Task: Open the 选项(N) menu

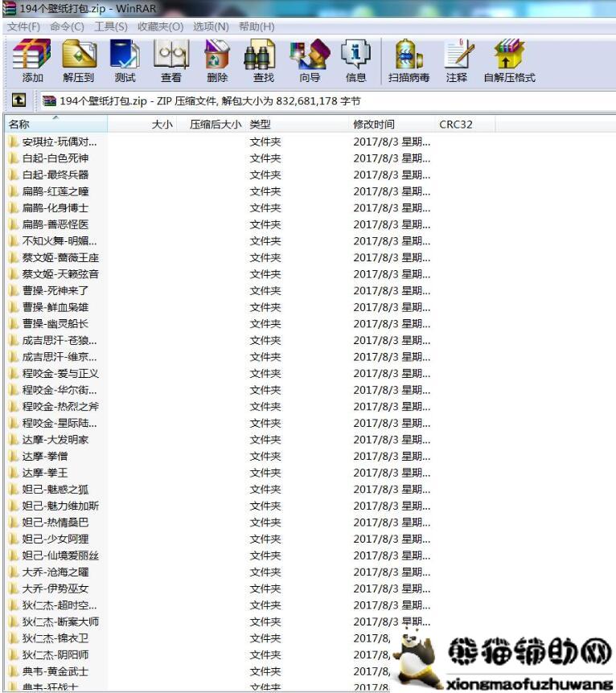Action: (211, 27)
